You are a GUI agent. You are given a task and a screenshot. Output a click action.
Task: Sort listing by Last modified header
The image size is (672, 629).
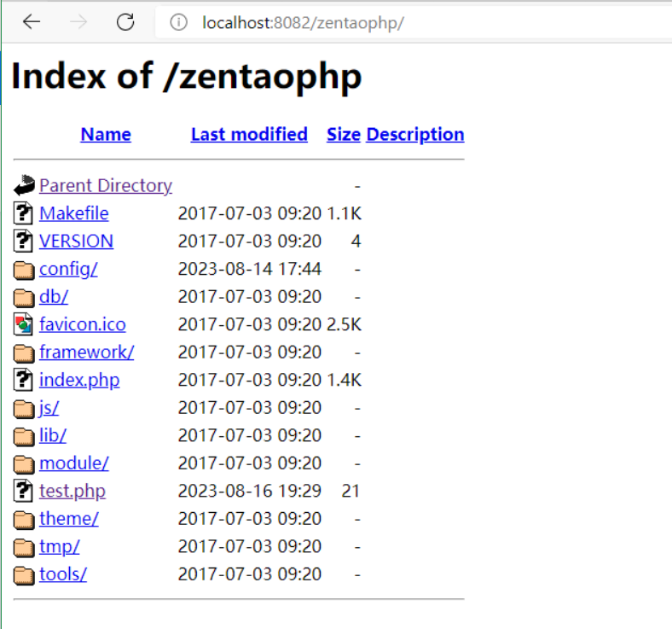(x=249, y=134)
